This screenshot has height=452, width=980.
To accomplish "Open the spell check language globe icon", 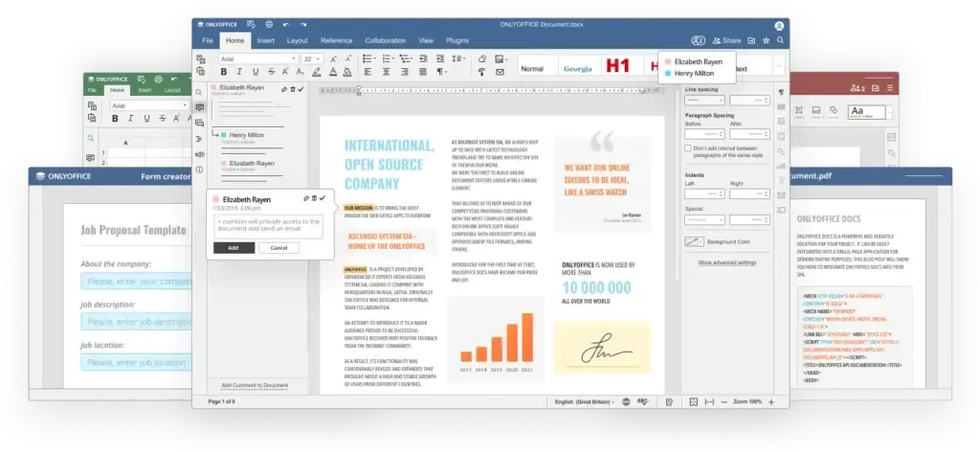I will coord(626,402).
